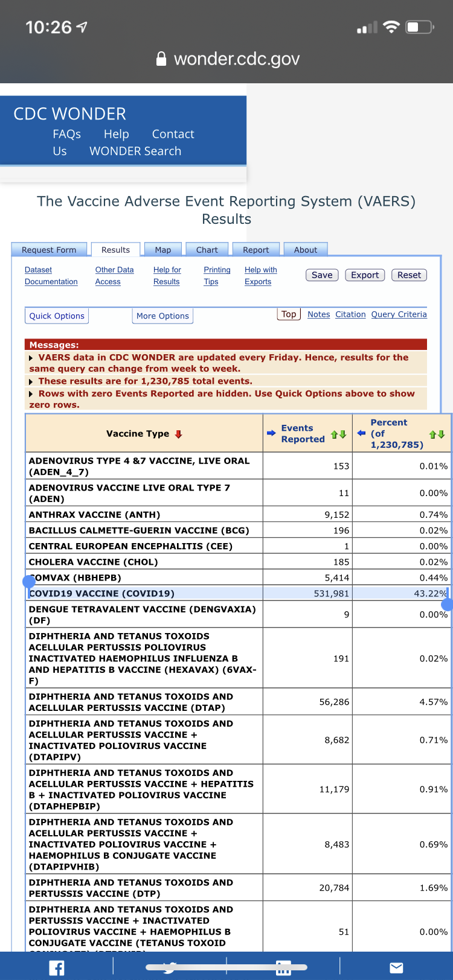Screen dimensions: 453x980
Task: Open Help with Exports link
Action: 260,276
